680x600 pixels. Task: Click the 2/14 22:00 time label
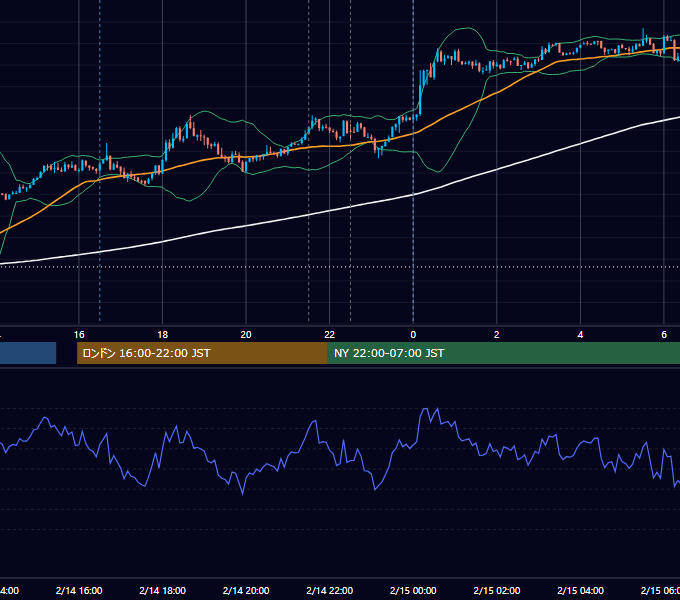330,590
